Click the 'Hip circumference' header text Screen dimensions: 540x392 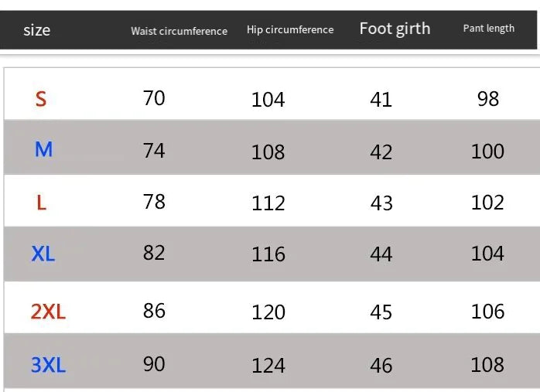pos(290,29)
